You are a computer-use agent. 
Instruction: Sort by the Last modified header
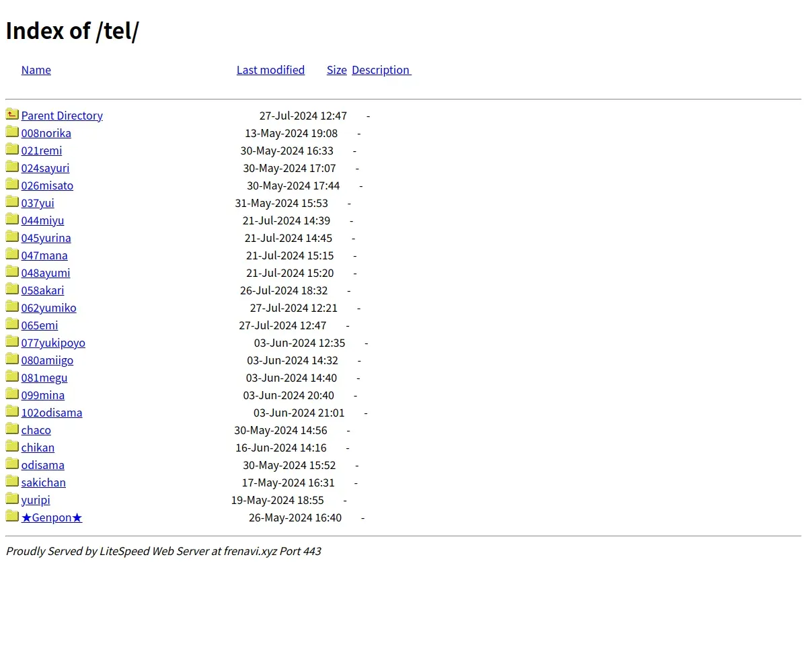click(270, 70)
